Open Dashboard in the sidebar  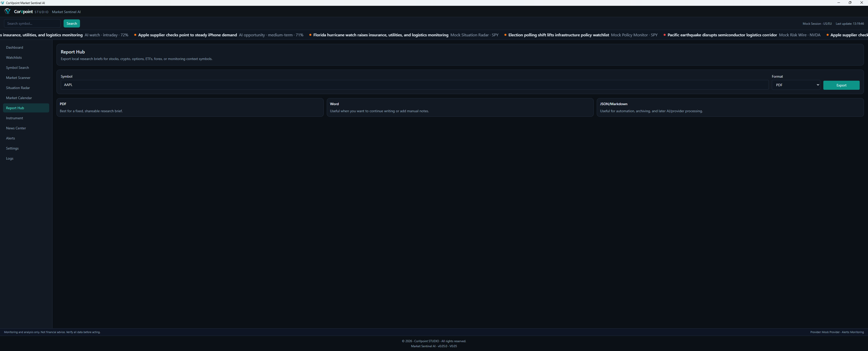(x=26, y=47)
